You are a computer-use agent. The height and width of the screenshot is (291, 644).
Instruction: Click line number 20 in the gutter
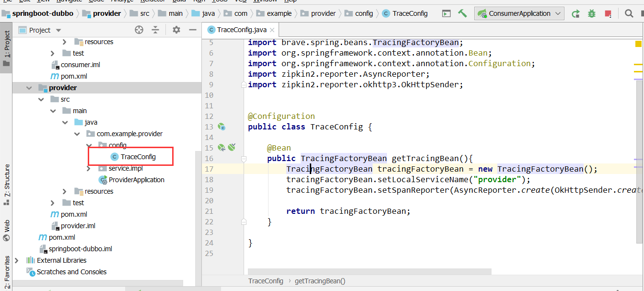[209, 201]
